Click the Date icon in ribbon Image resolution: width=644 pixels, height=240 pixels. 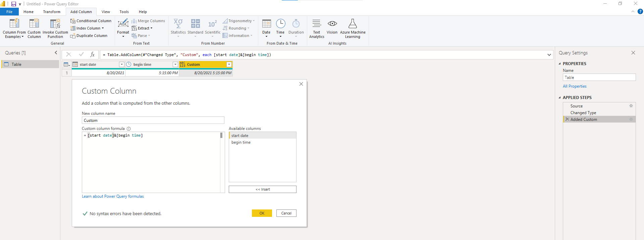pyautogui.click(x=267, y=23)
